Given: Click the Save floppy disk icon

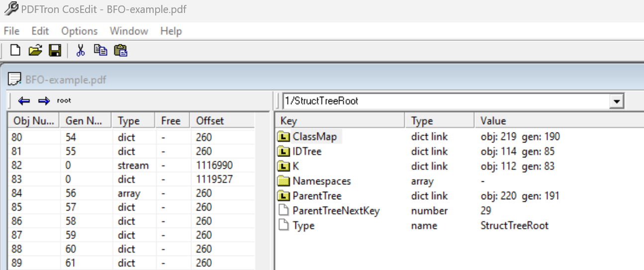Looking at the screenshot, I should click(x=55, y=50).
